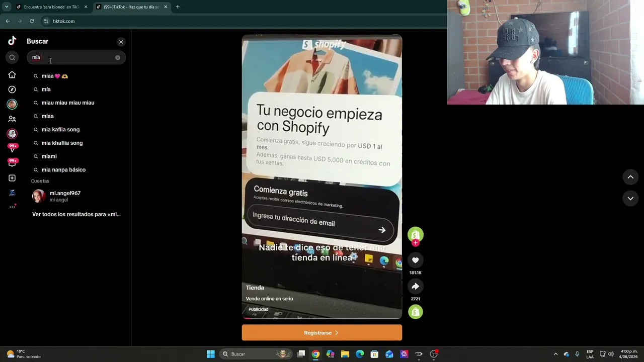Go back using the browser back arrow
This screenshot has height=362, width=644.
click(8, 21)
